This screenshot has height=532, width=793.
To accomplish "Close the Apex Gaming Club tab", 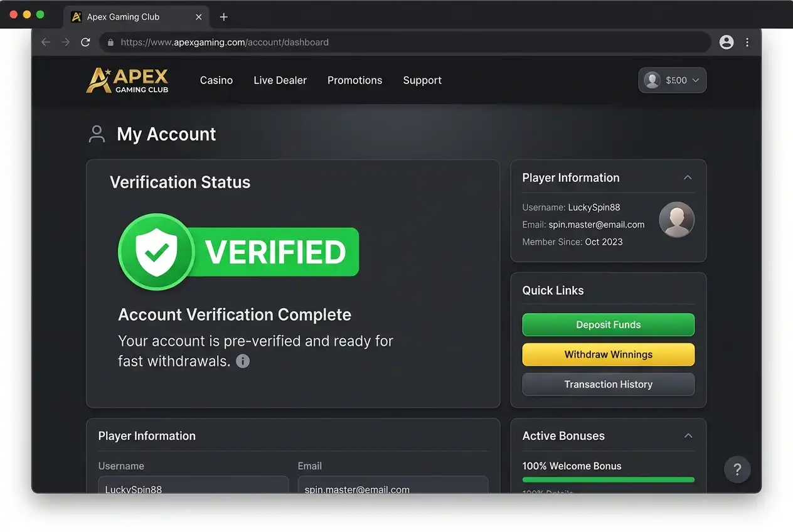I will 199,17.
